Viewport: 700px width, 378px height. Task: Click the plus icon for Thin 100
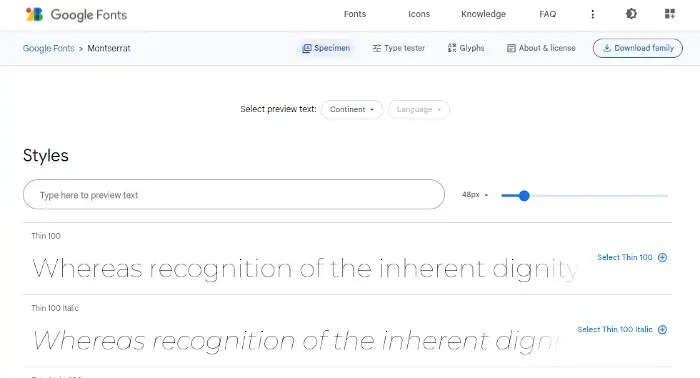[x=662, y=258]
